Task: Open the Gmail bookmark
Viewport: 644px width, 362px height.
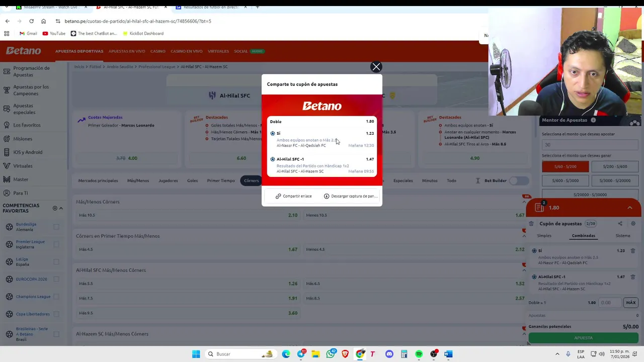Action: pyautogui.click(x=28, y=34)
